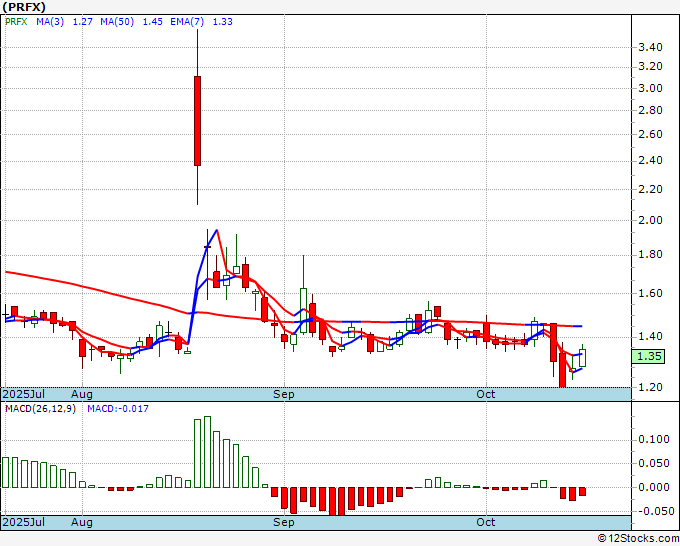Image resolution: width=680 pixels, height=546 pixels.
Task: Click the MACD(26,12,9) indicator label
Action: (x=40, y=409)
